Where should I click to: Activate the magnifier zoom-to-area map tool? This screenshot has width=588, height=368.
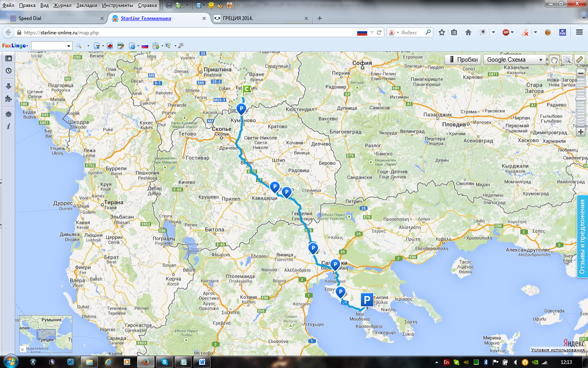567,60
